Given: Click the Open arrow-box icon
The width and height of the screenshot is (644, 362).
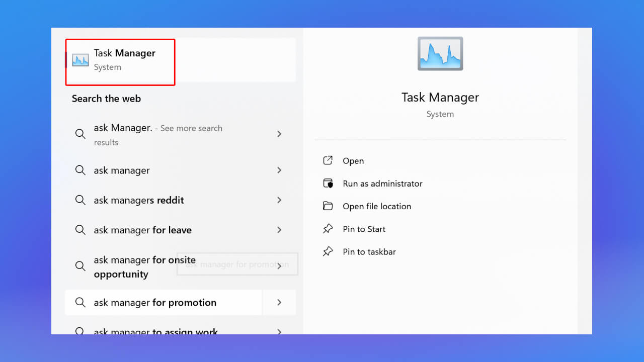Looking at the screenshot, I should [x=328, y=160].
